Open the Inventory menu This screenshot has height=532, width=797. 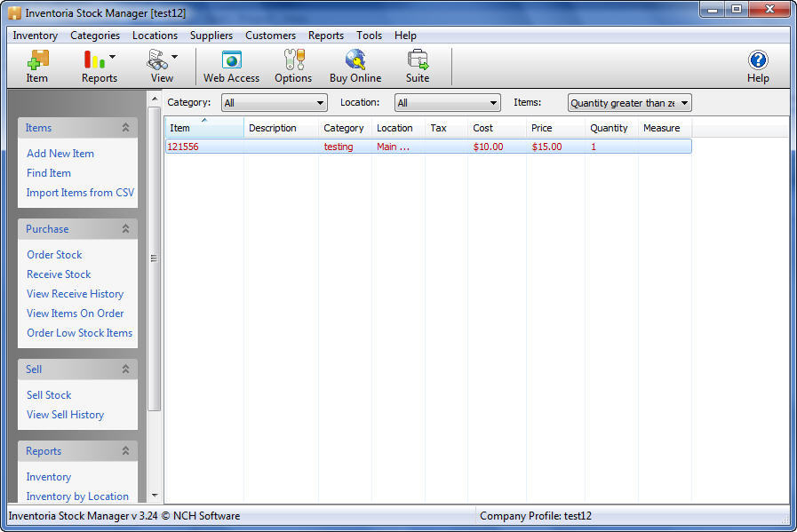(x=35, y=36)
